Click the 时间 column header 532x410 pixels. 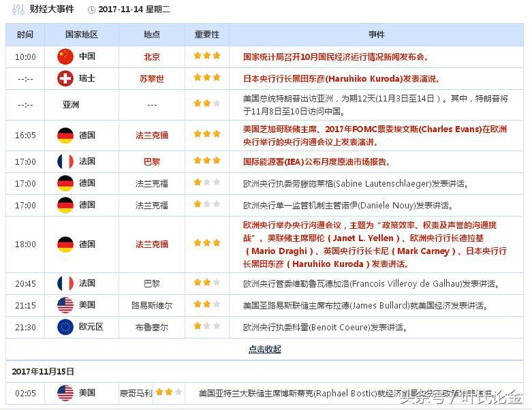(x=25, y=35)
